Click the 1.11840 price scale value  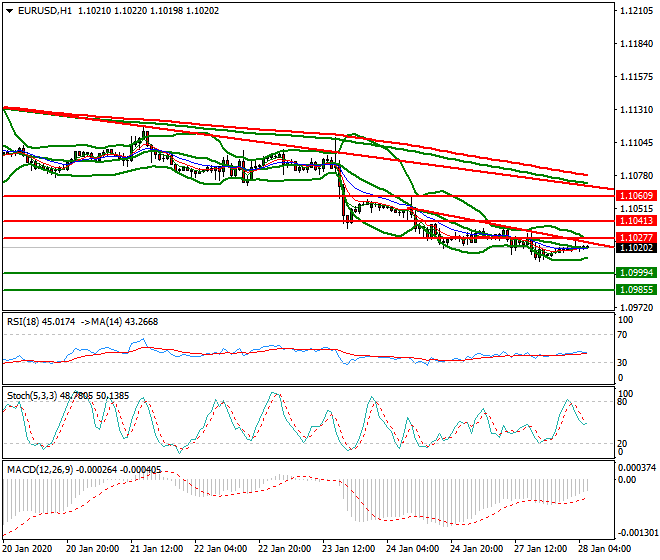coord(637,44)
